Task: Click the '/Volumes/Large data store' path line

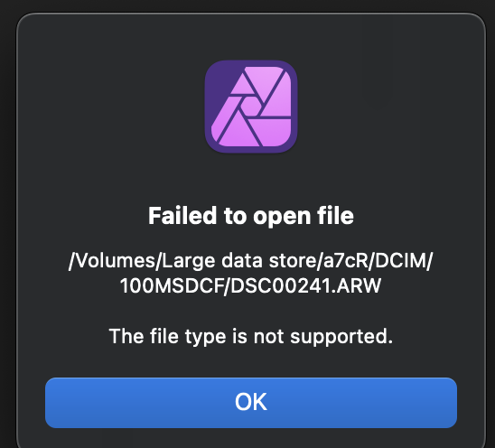Action: point(251,261)
